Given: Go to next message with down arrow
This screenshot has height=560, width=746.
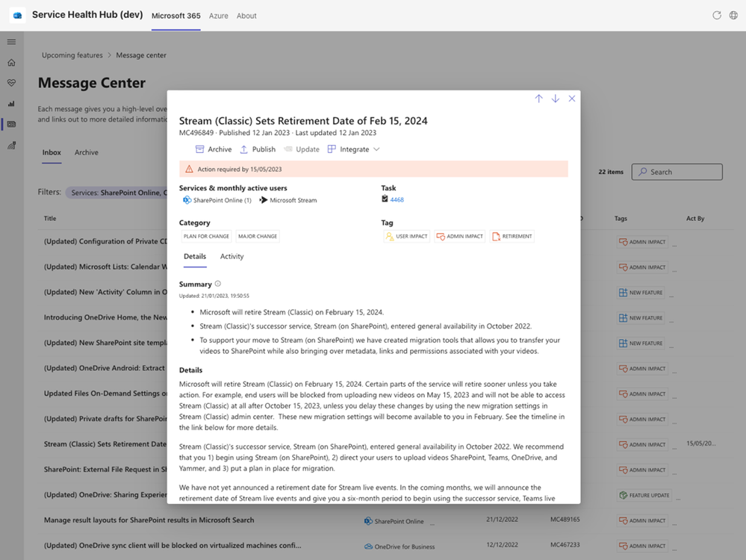Looking at the screenshot, I should point(556,99).
